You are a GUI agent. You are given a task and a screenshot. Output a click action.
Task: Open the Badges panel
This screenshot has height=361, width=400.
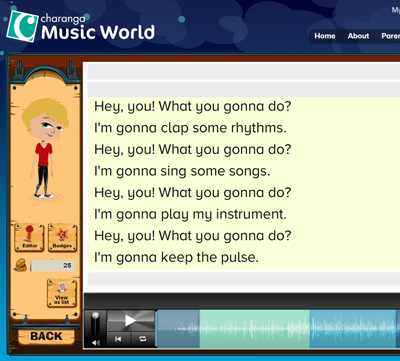click(62, 237)
